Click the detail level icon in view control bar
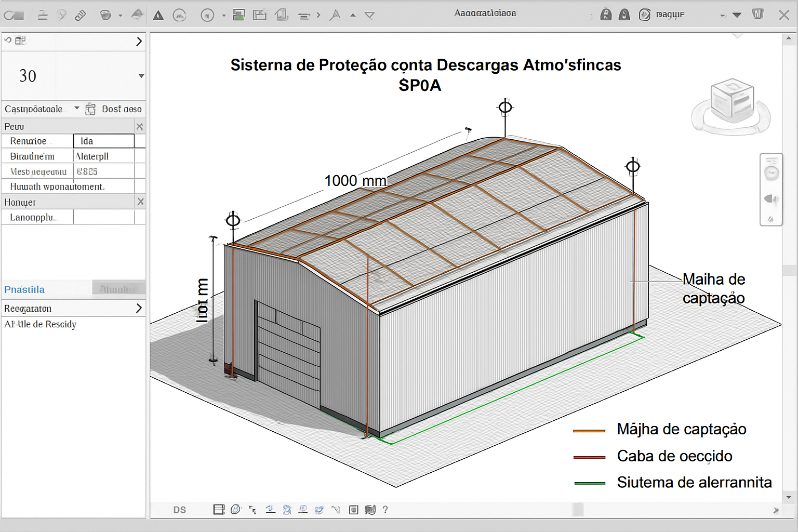 coord(219,510)
